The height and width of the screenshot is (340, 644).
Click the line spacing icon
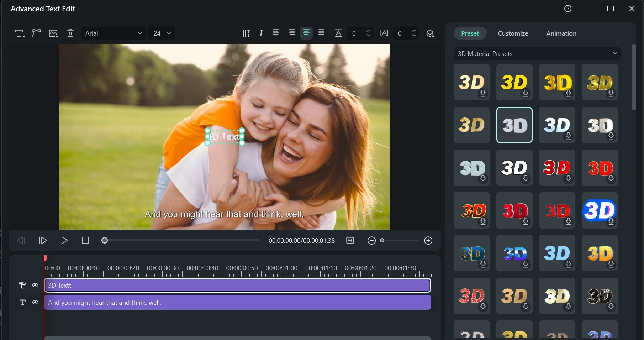[x=338, y=33]
